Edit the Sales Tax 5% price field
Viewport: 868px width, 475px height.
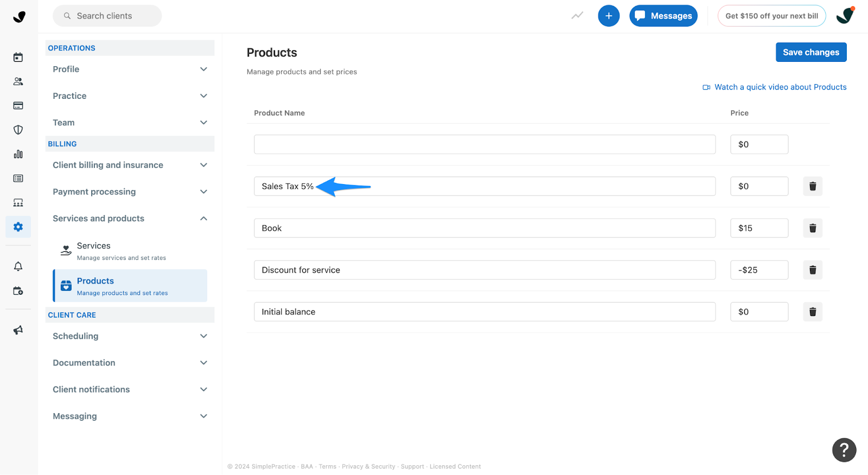pyautogui.click(x=759, y=186)
